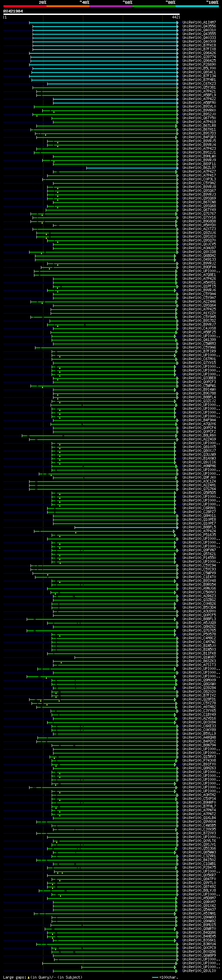Image resolution: width=222 pixels, height=980 pixels.
Task: Open hit UniRef100_B6TLR8
Action: (x=199, y=125)
